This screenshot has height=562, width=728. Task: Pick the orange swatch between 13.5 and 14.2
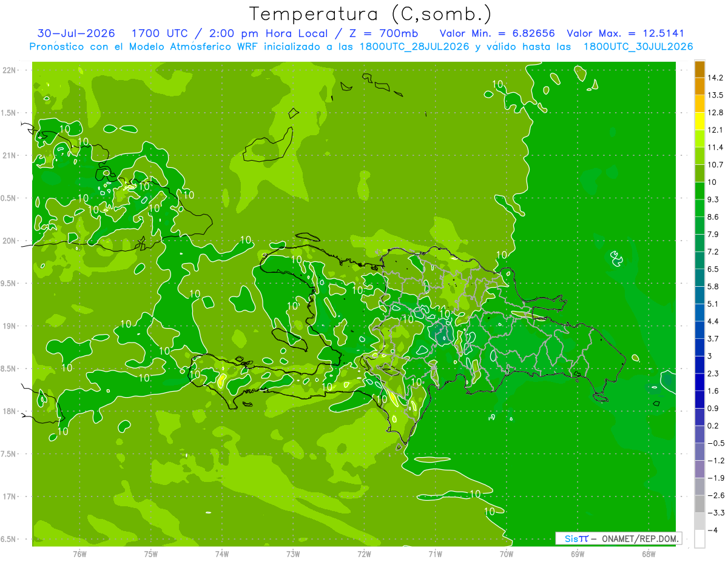(x=699, y=86)
